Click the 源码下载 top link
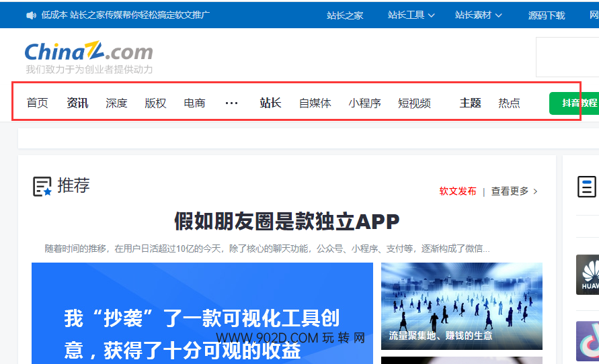 click(547, 15)
